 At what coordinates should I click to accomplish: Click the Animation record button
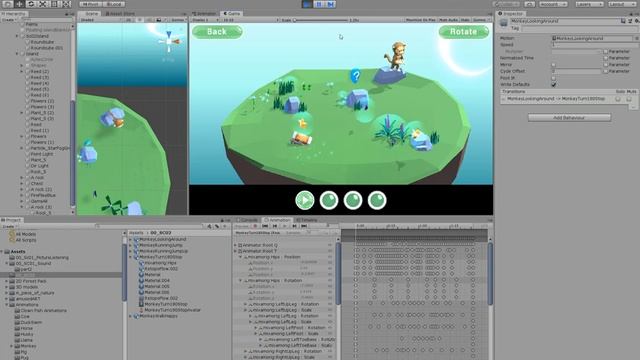pos(256,226)
